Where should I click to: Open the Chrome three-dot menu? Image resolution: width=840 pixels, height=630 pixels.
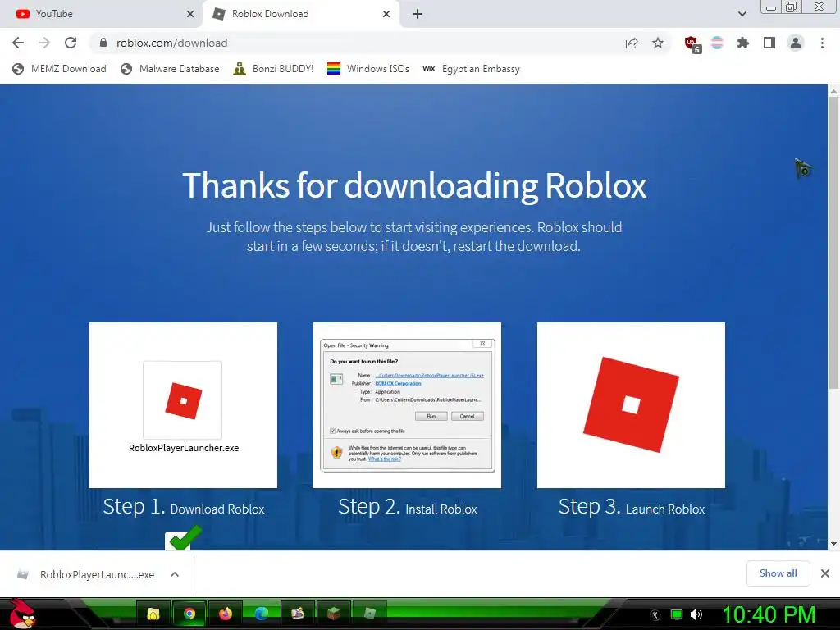[x=822, y=43]
